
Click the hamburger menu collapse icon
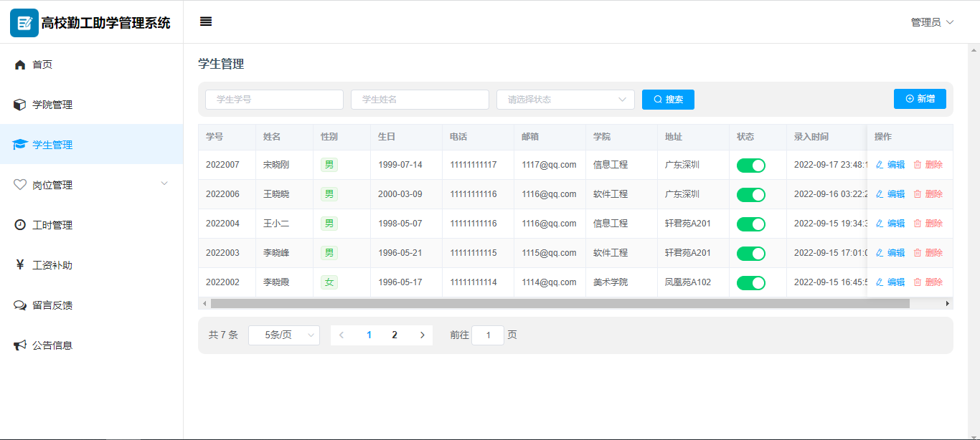tap(206, 21)
